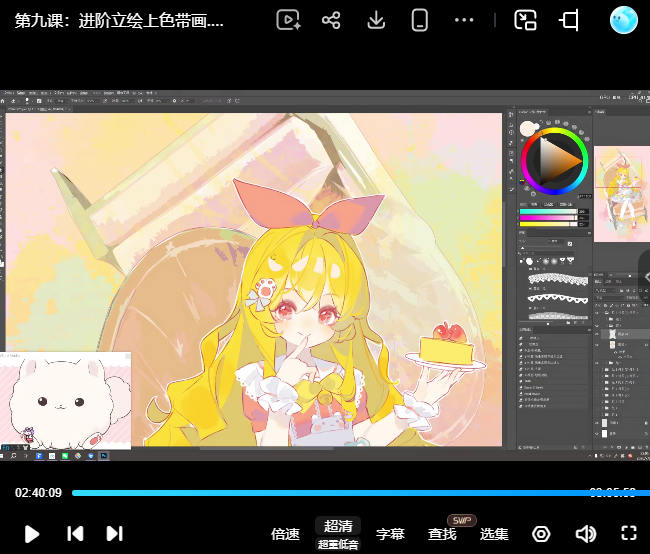Click the volume speaker icon
The image size is (650, 554).
pos(586,534)
